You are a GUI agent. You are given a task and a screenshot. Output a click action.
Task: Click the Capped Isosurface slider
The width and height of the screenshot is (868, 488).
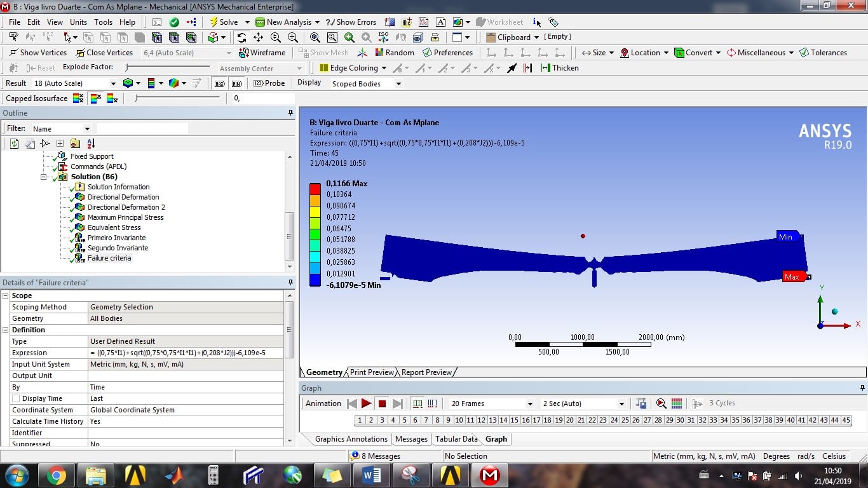177,98
